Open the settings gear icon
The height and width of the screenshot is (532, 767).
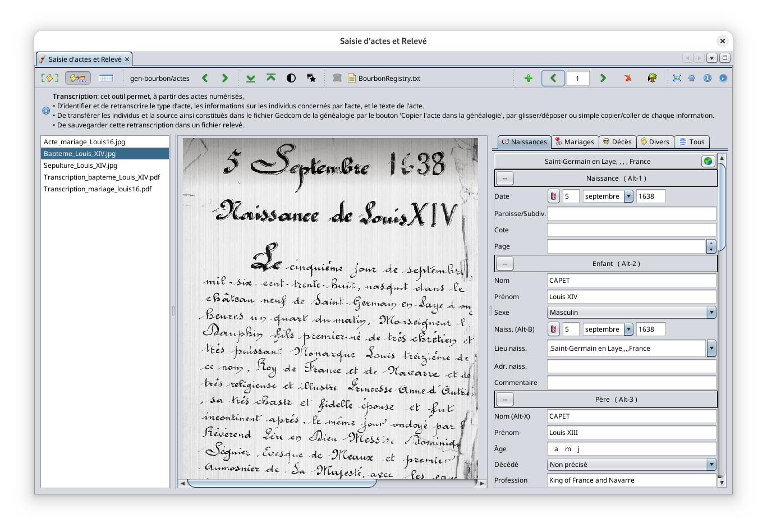[692, 78]
